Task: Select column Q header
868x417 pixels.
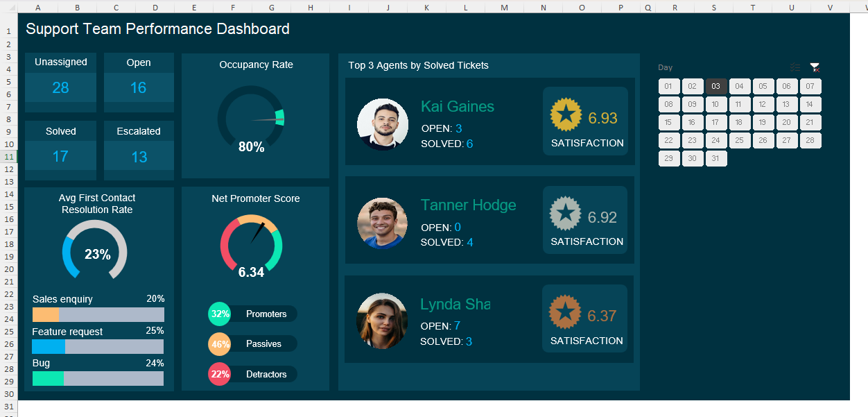Action: click(648, 7)
